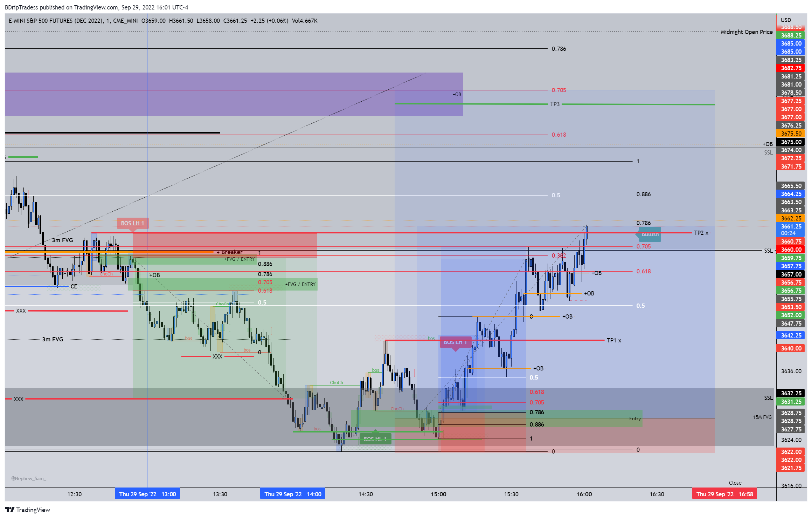
Task: Select the Midnight Open Price label
Action: click(747, 32)
